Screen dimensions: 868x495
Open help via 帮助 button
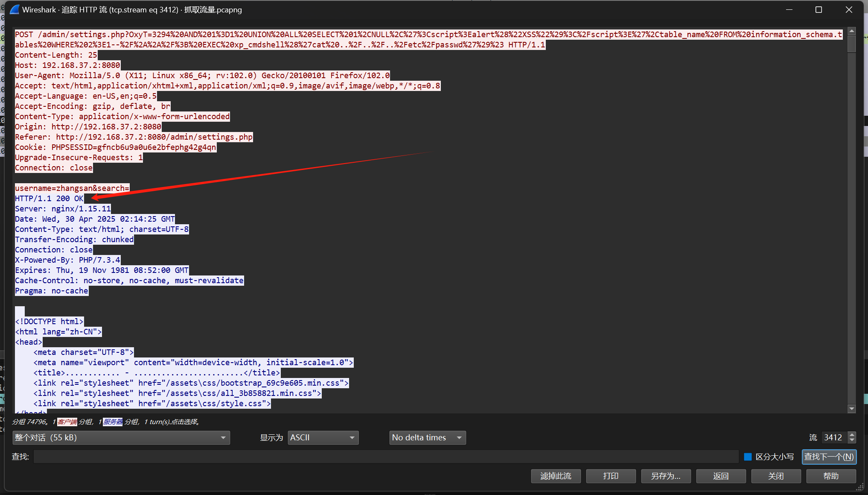(831, 476)
